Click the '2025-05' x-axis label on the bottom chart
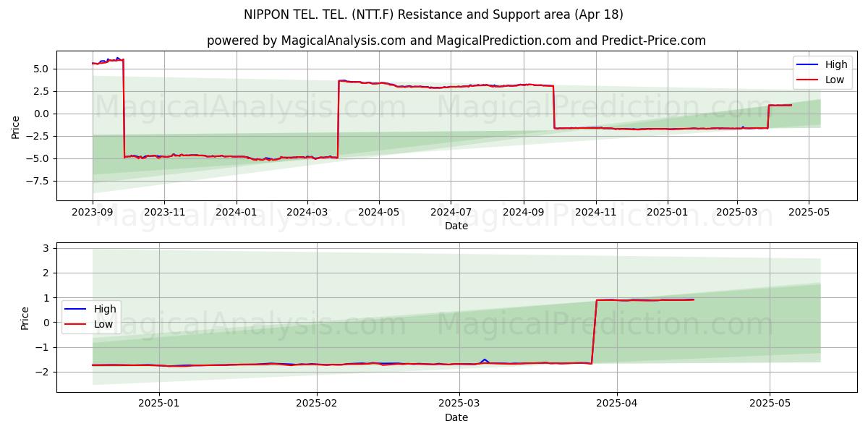The image size is (868, 434). tap(770, 405)
